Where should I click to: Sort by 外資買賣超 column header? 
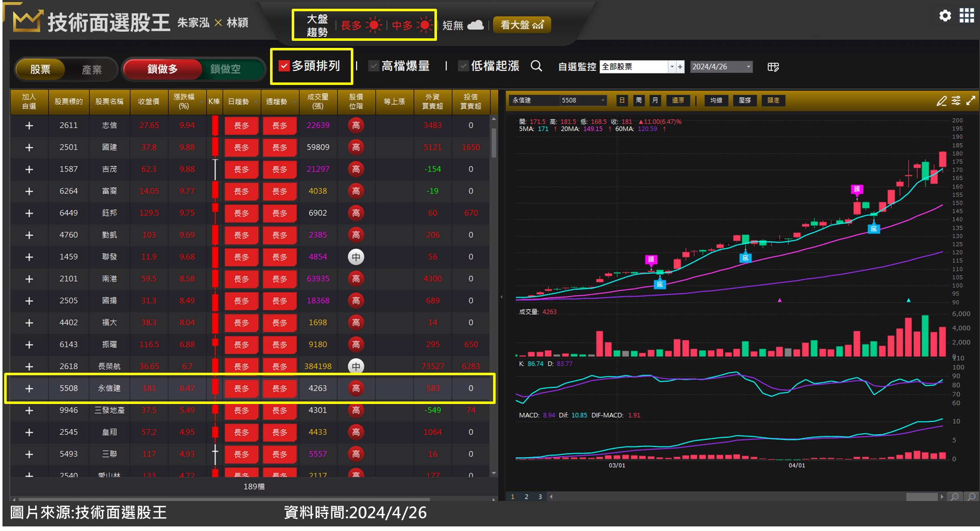[432, 102]
